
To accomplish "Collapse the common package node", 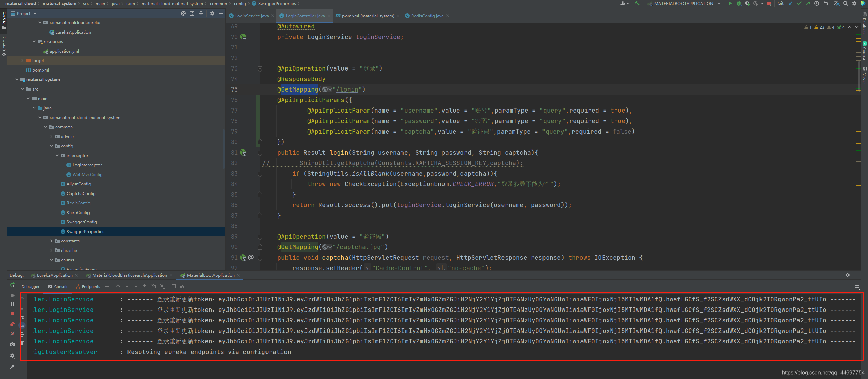I will [45, 127].
